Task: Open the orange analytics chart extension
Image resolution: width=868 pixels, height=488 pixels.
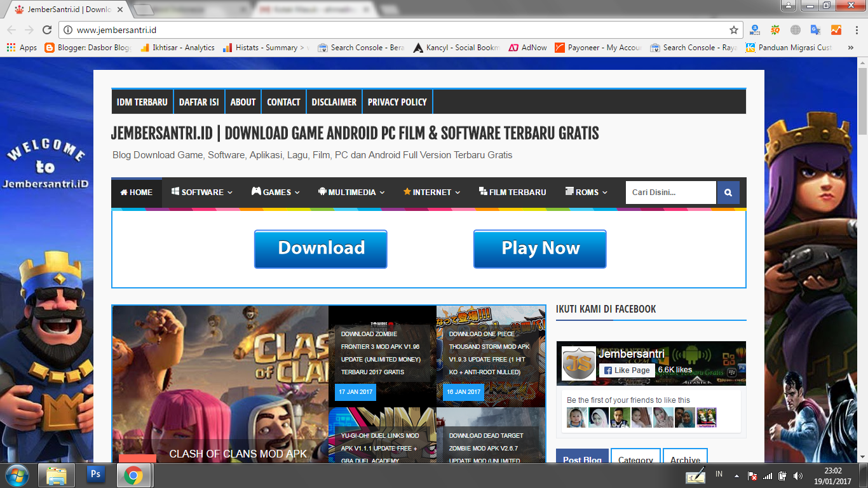Action: (836, 30)
